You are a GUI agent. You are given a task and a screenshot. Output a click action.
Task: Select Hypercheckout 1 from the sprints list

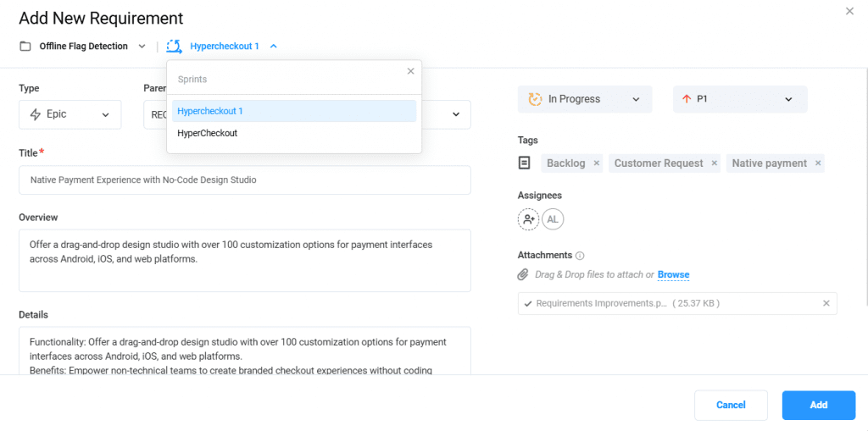tap(293, 111)
